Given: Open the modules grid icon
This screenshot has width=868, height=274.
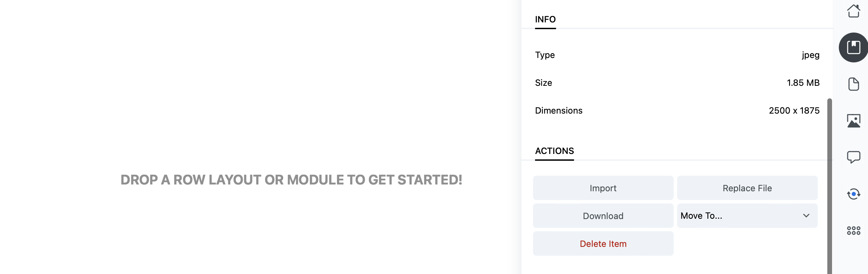Looking at the screenshot, I should 853,231.
